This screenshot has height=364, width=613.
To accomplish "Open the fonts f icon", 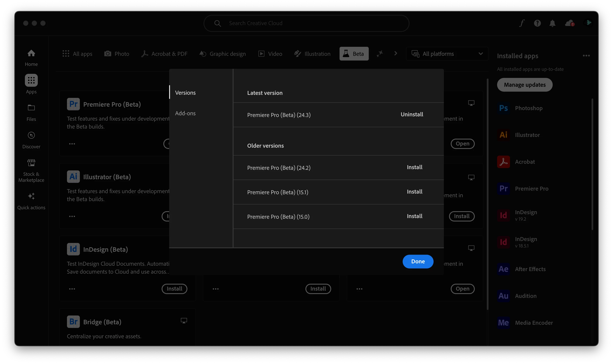I will (x=522, y=23).
